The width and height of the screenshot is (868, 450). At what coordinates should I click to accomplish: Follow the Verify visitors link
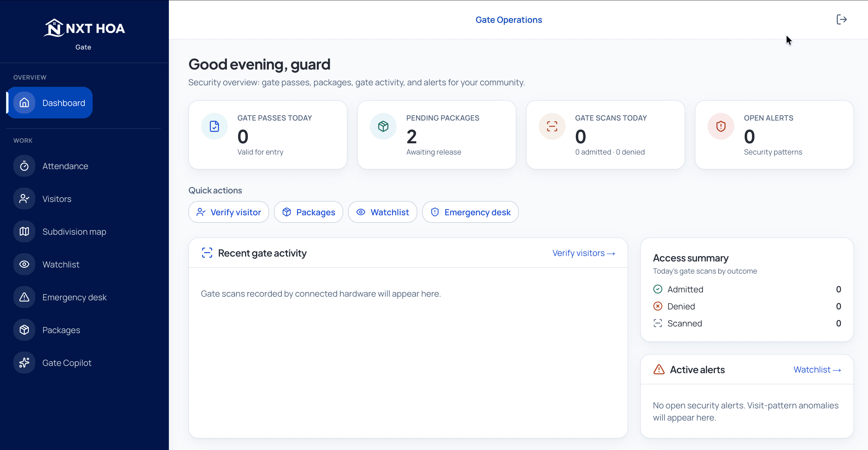[x=584, y=253]
